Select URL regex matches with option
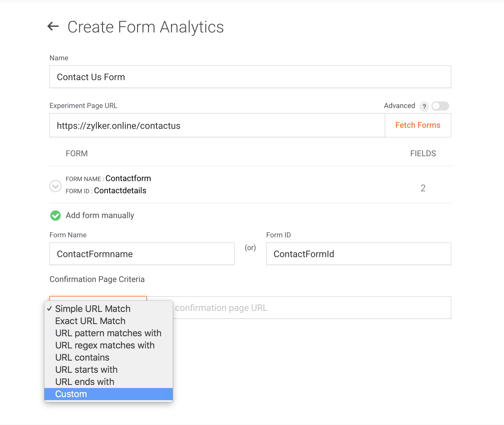The height and width of the screenshot is (425, 504). [x=105, y=345]
